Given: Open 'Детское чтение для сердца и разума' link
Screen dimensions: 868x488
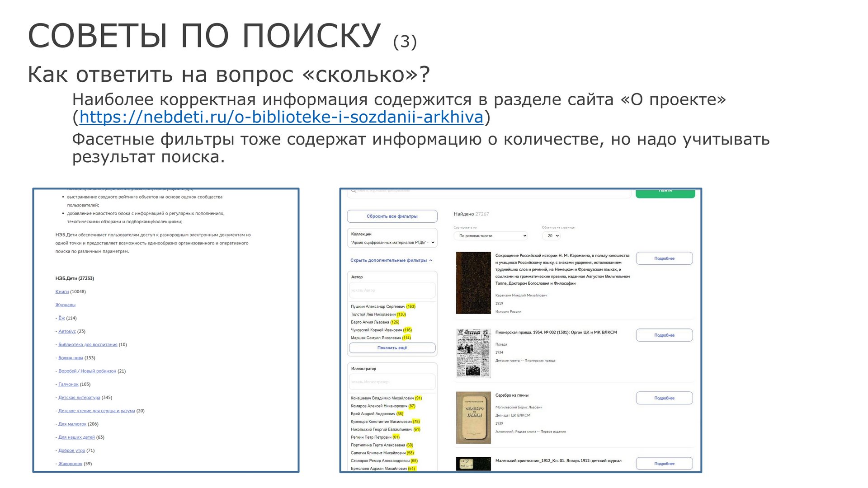Looking at the screenshot, I should coord(97,411).
